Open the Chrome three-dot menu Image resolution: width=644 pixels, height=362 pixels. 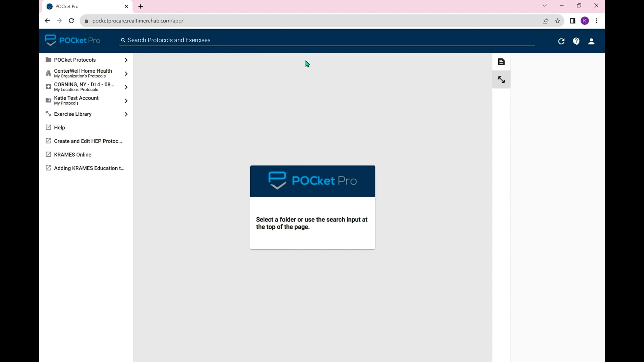click(597, 21)
